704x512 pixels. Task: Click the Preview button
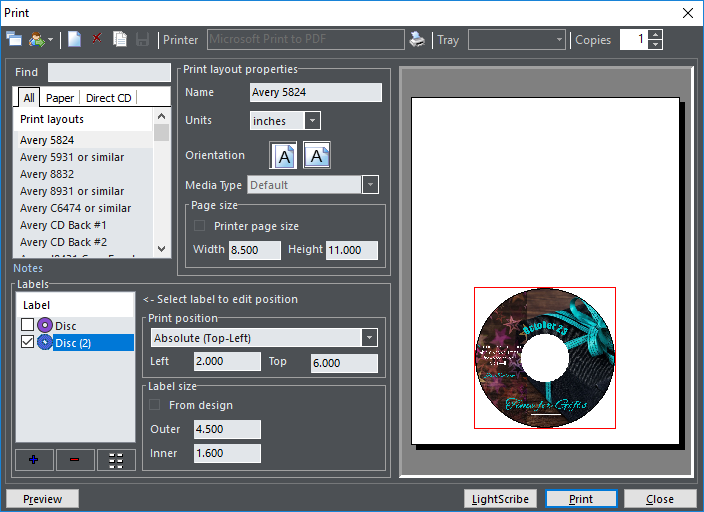43,499
